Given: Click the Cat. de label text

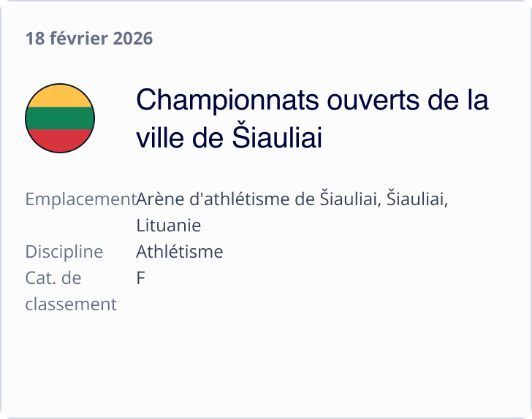Looking at the screenshot, I should coord(53,278).
